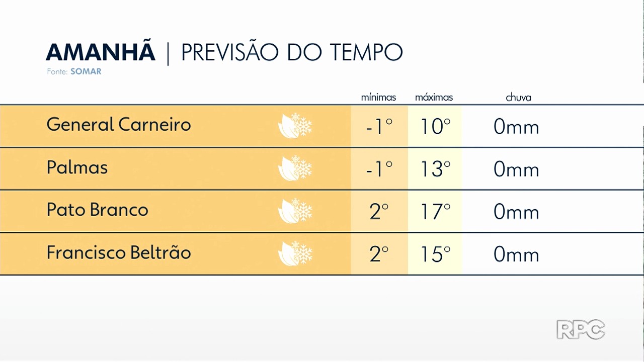Screen dimensions: 644x362
Task: Click the 10° maximum for General Carneiro
Action: click(436, 127)
